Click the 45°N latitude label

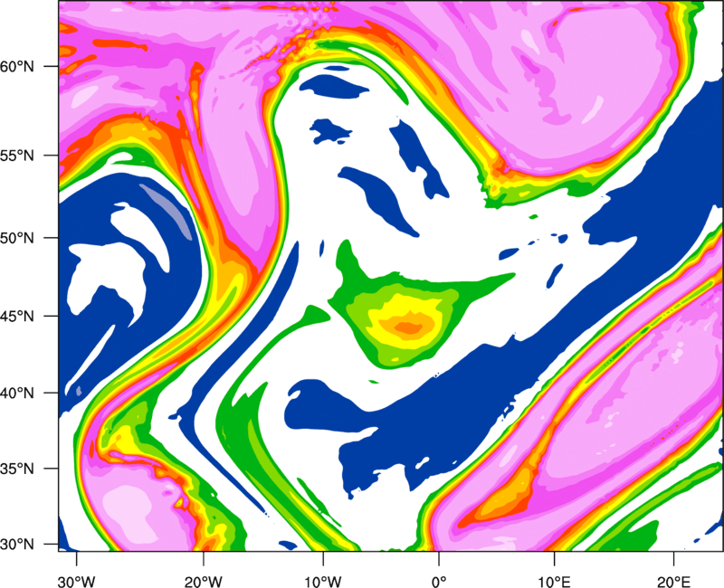17,316
